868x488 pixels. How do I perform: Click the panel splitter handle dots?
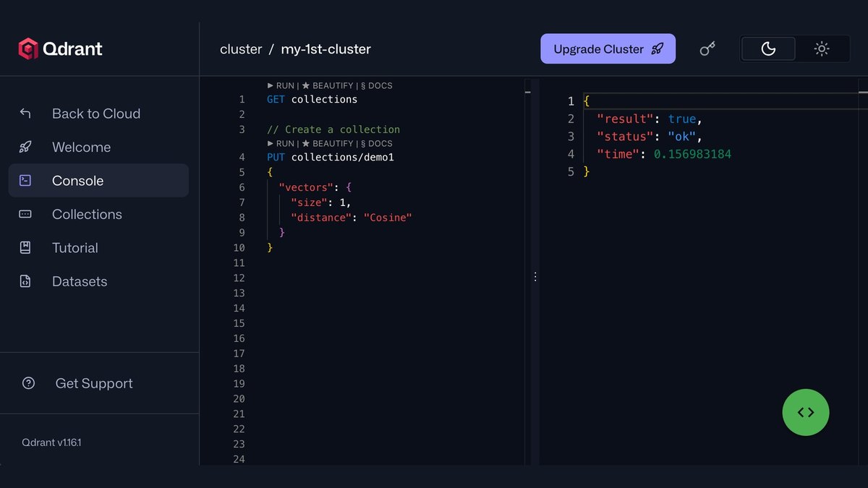click(x=535, y=277)
